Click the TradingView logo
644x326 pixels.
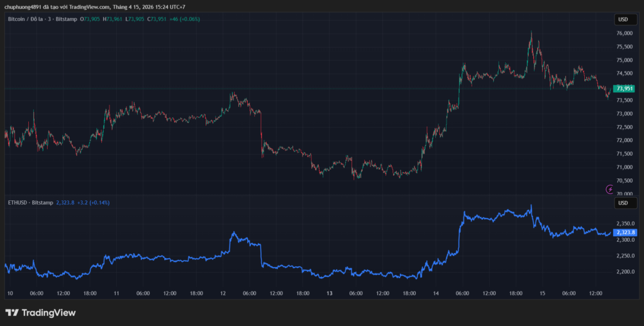(40, 312)
